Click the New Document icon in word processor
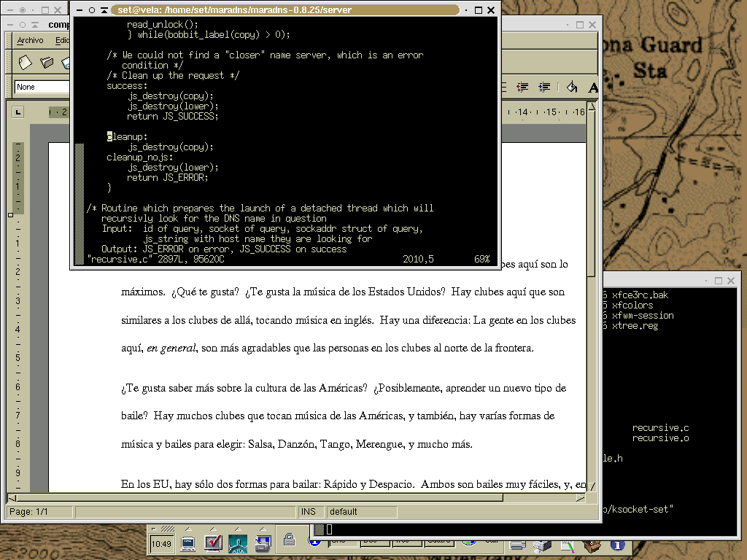The width and height of the screenshot is (747, 560). pyautogui.click(x=25, y=63)
